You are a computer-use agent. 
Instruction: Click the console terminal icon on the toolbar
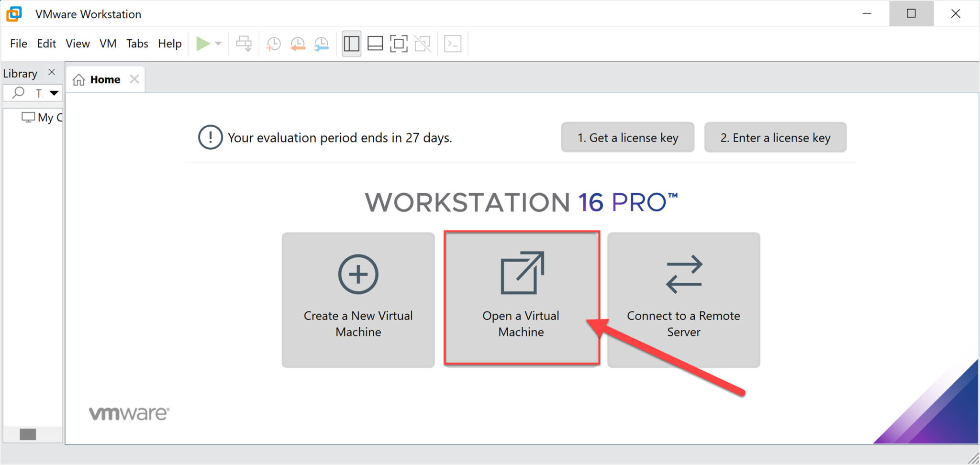453,44
